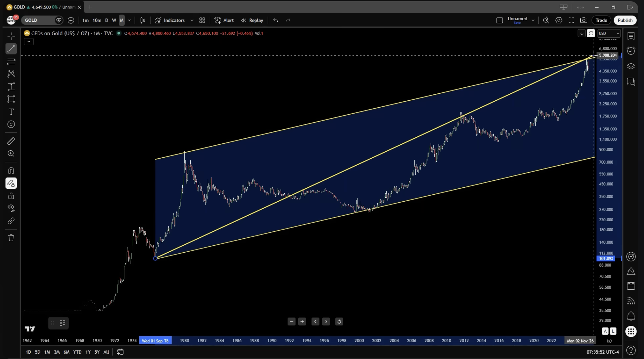Expand the USD currency dropdown
644x359 pixels.
click(x=609, y=33)
